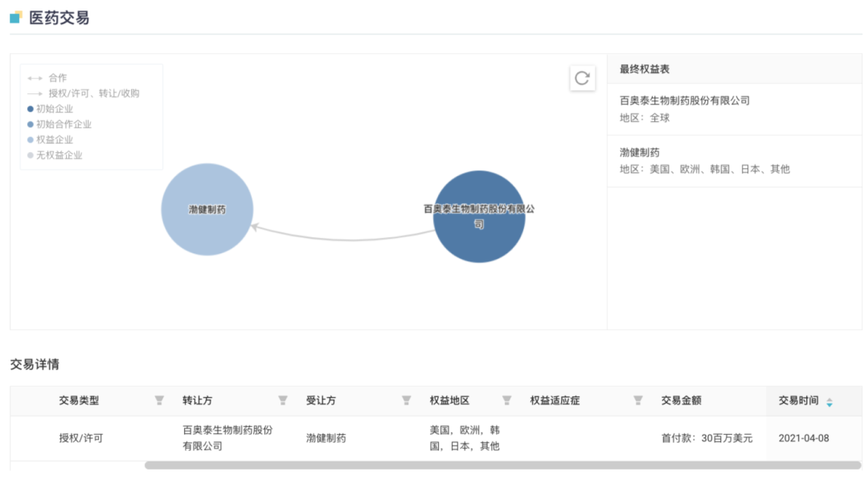Sort by 交易时间 arrow icon

829,403
